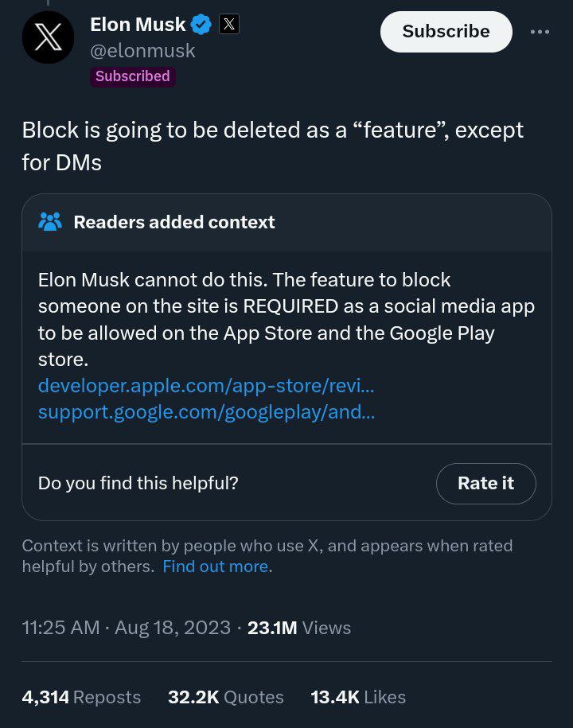The height and width of the screenshot is (728, 573).
Task: Open the developer.apple.com app-store link
Action: click(x=206, y=385)
